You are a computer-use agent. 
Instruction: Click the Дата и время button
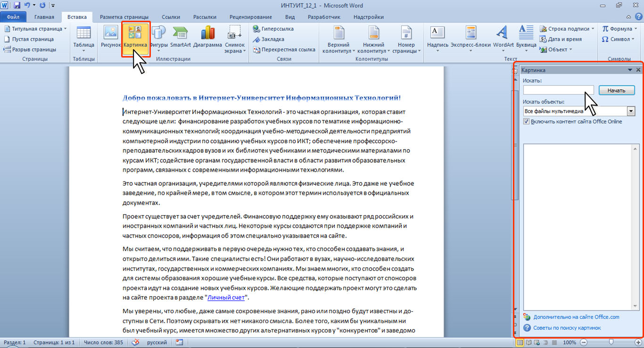[561, 39]
